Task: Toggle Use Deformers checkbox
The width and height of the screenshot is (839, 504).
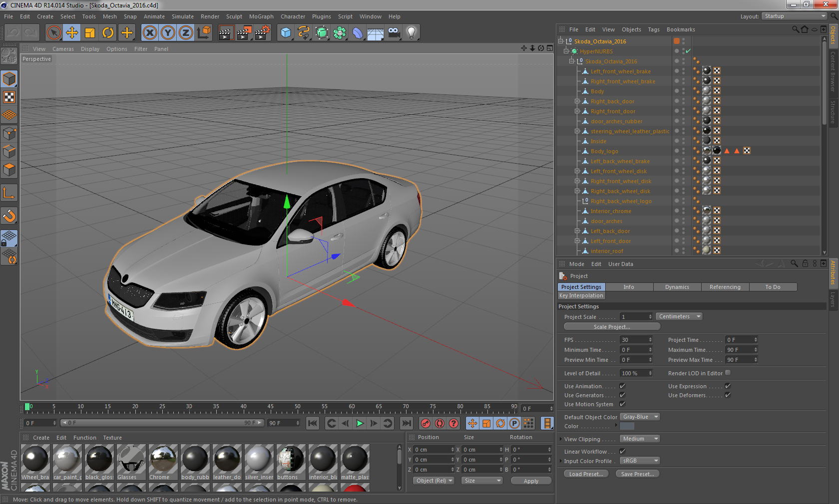Action: pos(728,395)
